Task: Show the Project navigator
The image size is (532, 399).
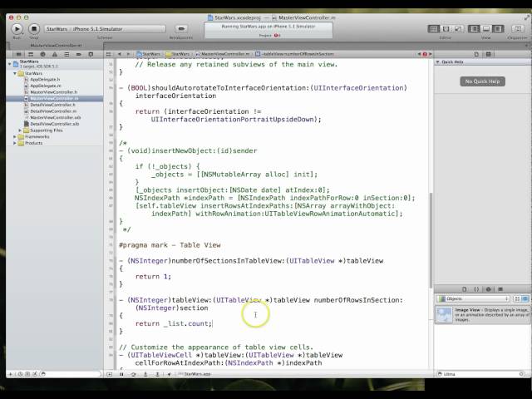Action: pos(18,54)
